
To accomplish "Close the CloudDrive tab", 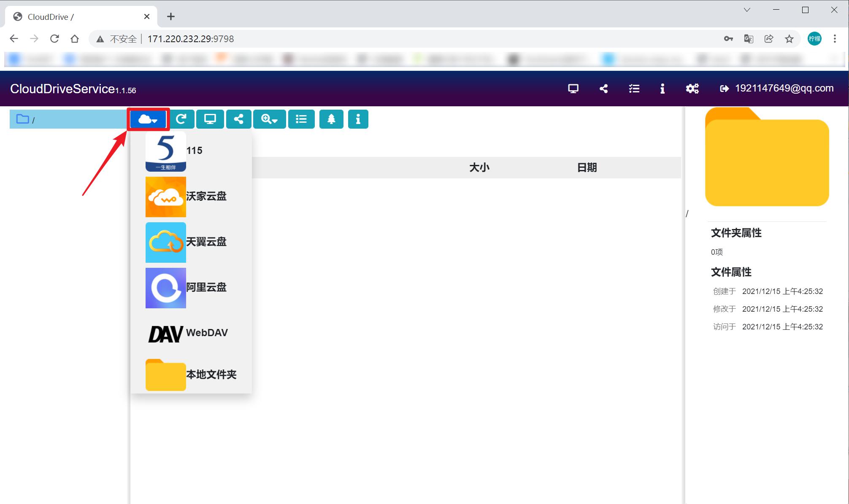I will [147, 16].
